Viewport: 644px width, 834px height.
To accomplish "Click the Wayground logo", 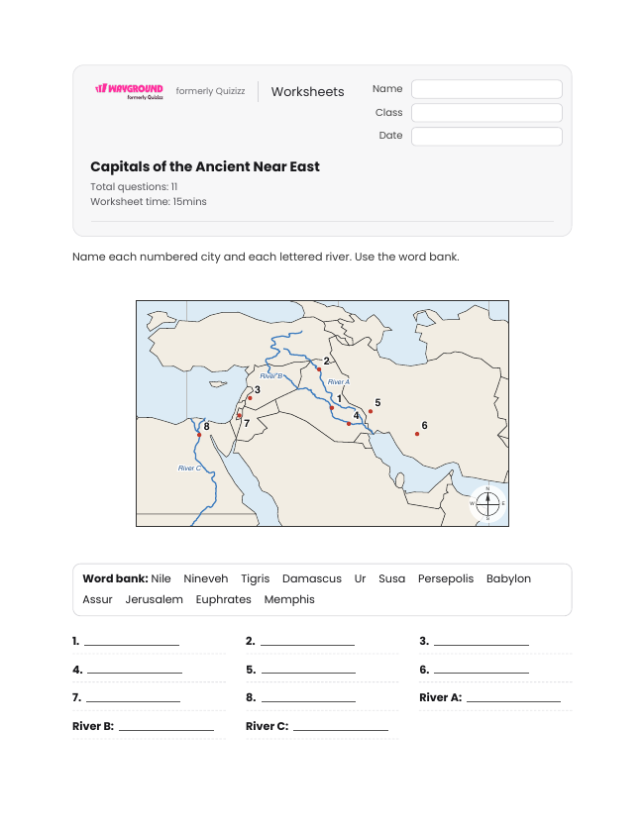I will [x=129, y=91].
